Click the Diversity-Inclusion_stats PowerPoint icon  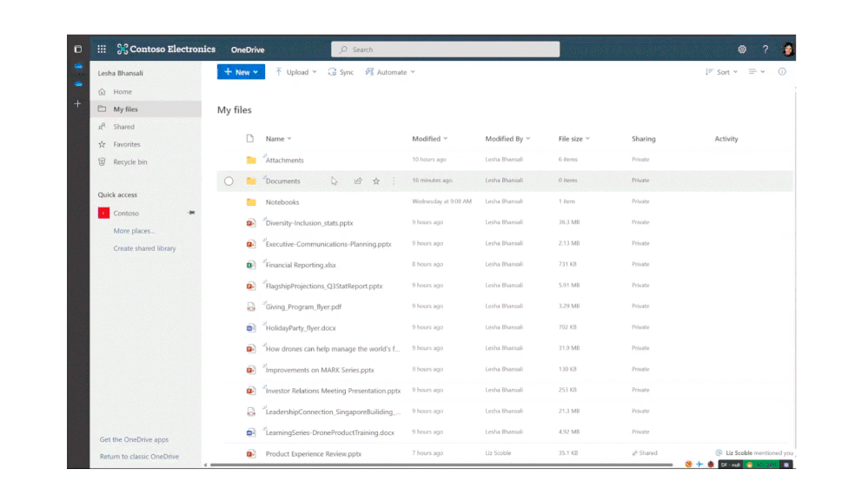click(251, 223)
